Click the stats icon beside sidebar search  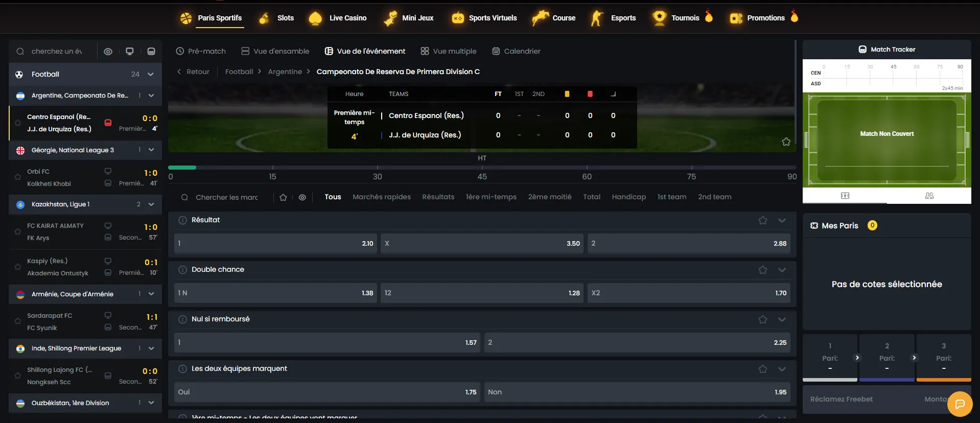point(151,52)
